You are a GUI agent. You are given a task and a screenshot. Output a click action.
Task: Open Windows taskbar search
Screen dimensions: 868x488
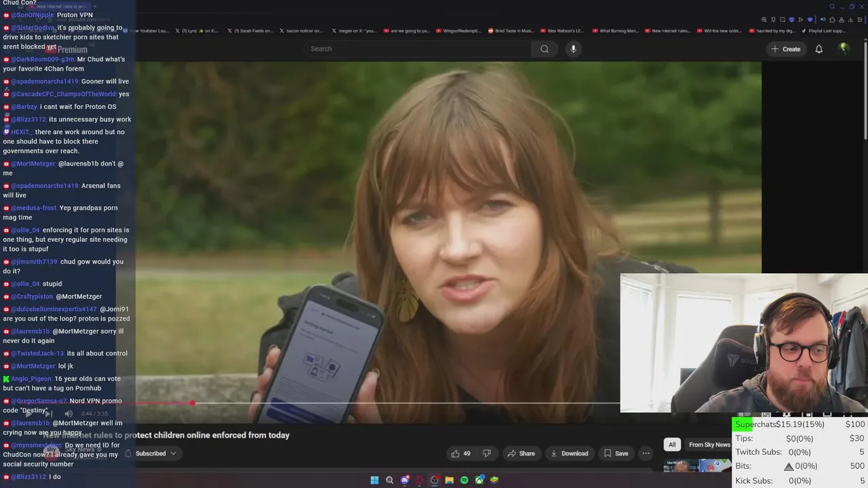[389, 480]
